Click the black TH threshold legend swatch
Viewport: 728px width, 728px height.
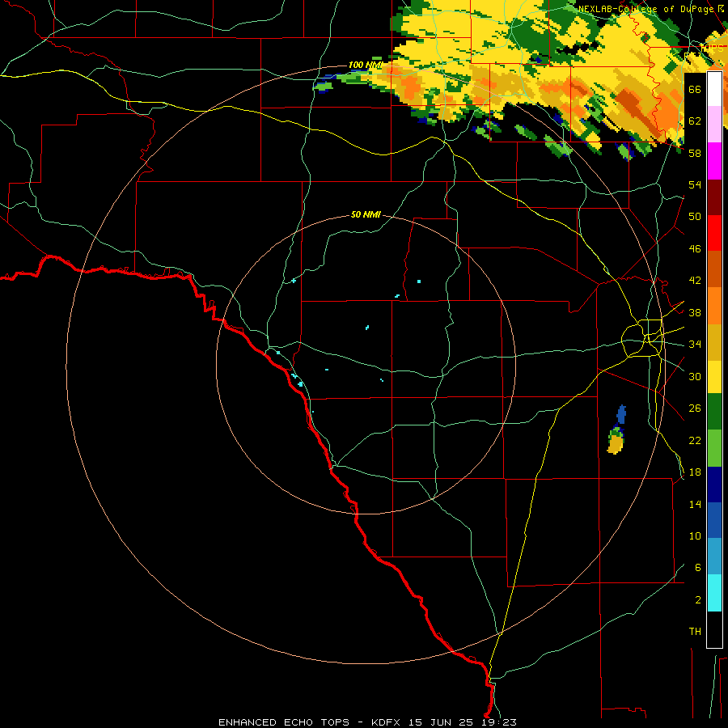(714, 629)
